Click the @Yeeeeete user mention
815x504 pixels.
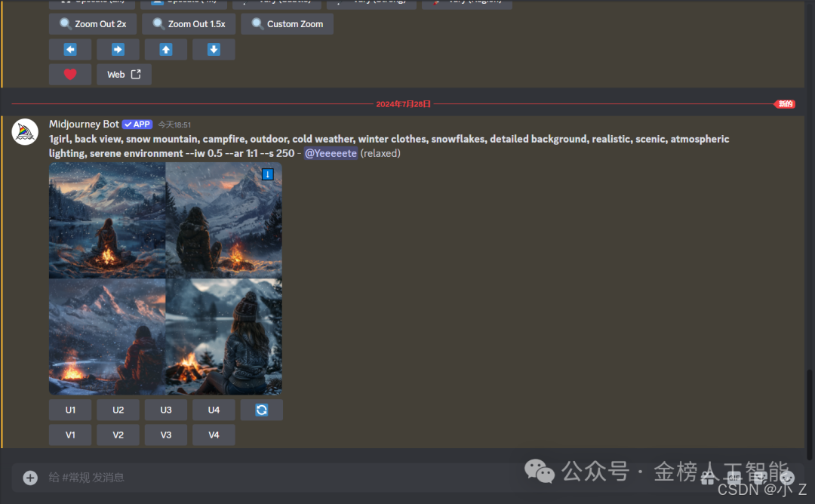(x=331, y=153)
